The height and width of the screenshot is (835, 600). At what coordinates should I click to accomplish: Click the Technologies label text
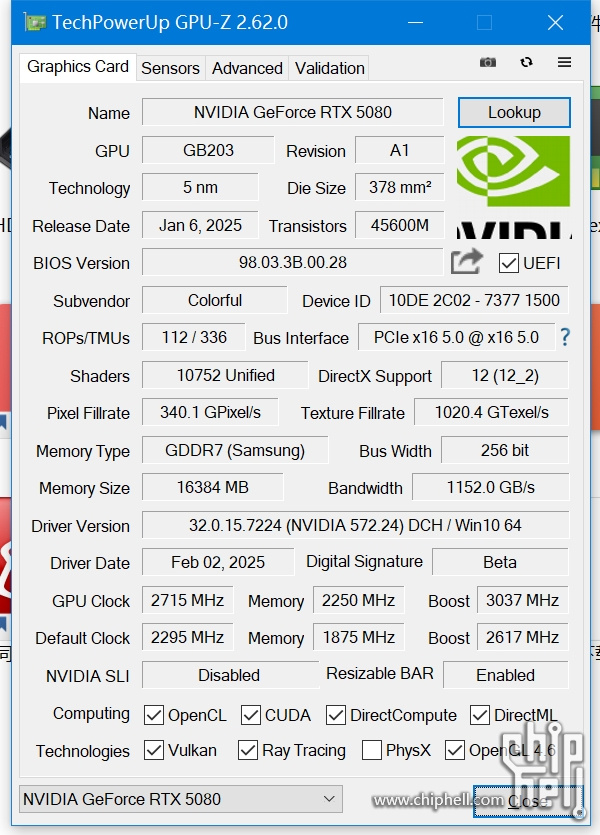point(83,751)
